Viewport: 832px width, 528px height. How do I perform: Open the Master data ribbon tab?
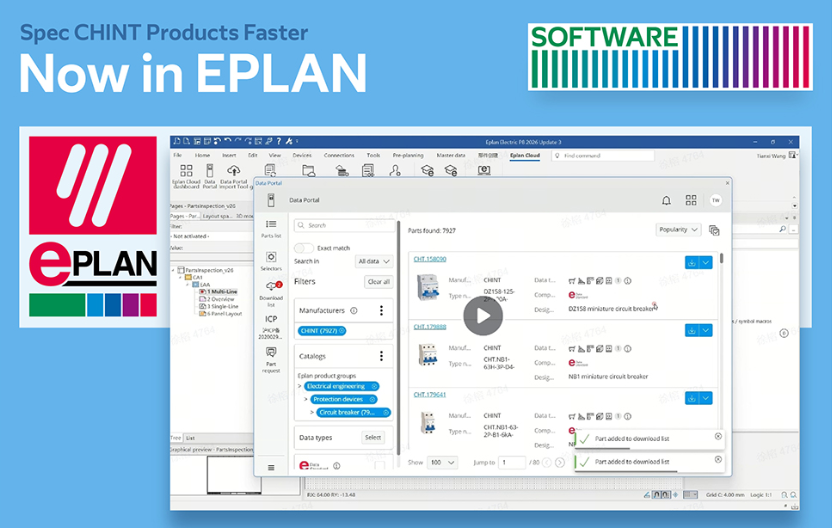pyautogui.click(x=451, y=155)
